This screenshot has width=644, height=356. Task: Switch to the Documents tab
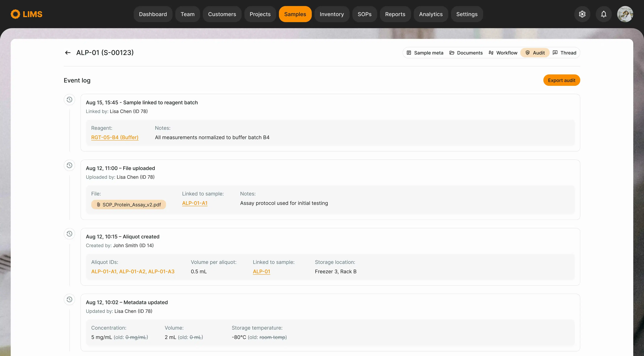466,53
